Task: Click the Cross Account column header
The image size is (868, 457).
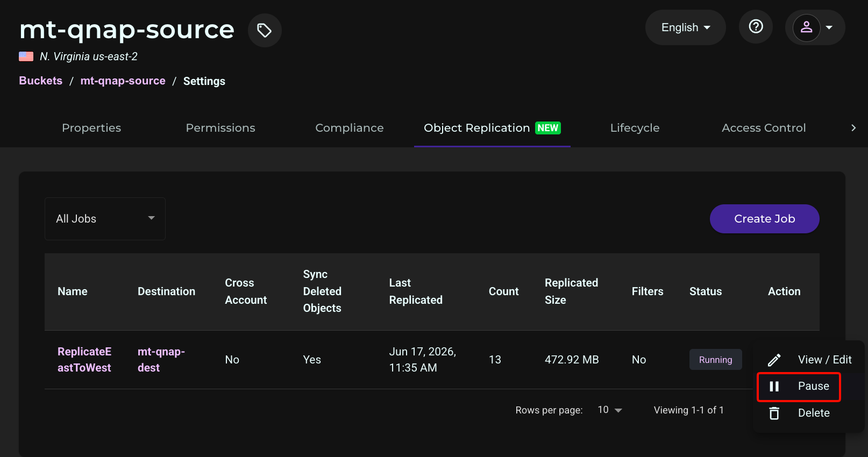Action: (246, 291)
